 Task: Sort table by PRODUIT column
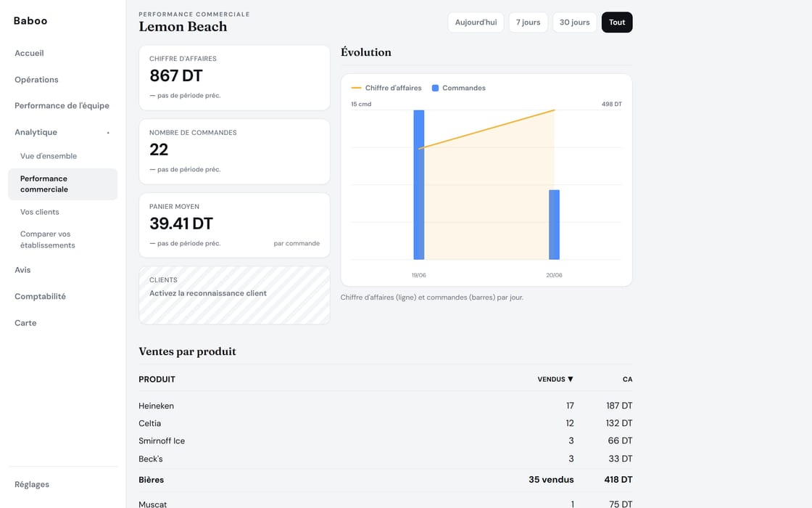click(x=157, y=380)
